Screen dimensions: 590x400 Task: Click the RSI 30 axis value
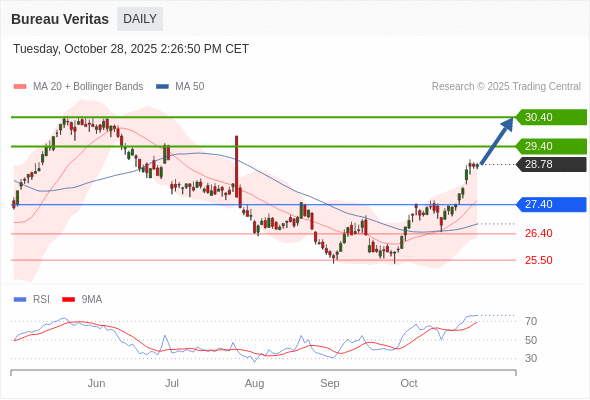pyautogui.click(x=531, y=358)
